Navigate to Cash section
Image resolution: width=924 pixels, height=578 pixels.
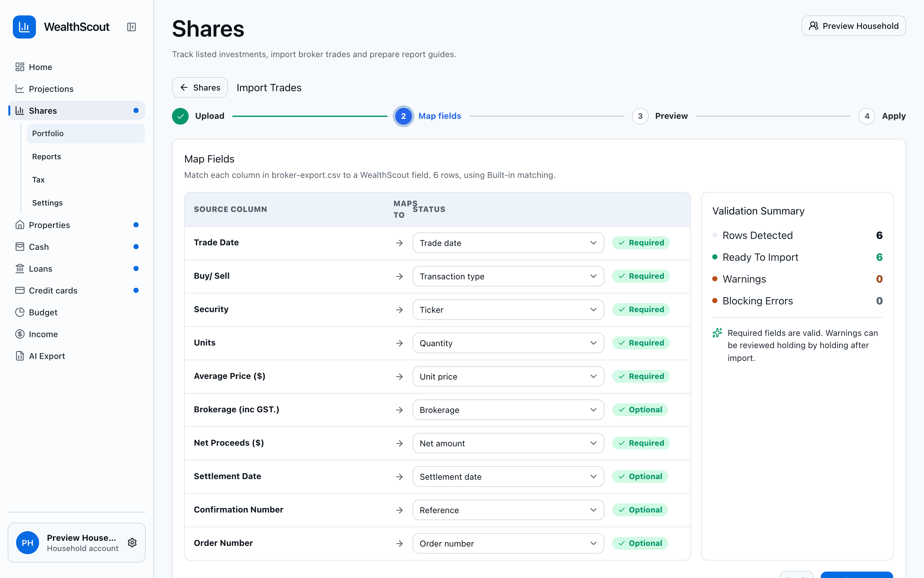pyautogui.click(x=76, y=247)
